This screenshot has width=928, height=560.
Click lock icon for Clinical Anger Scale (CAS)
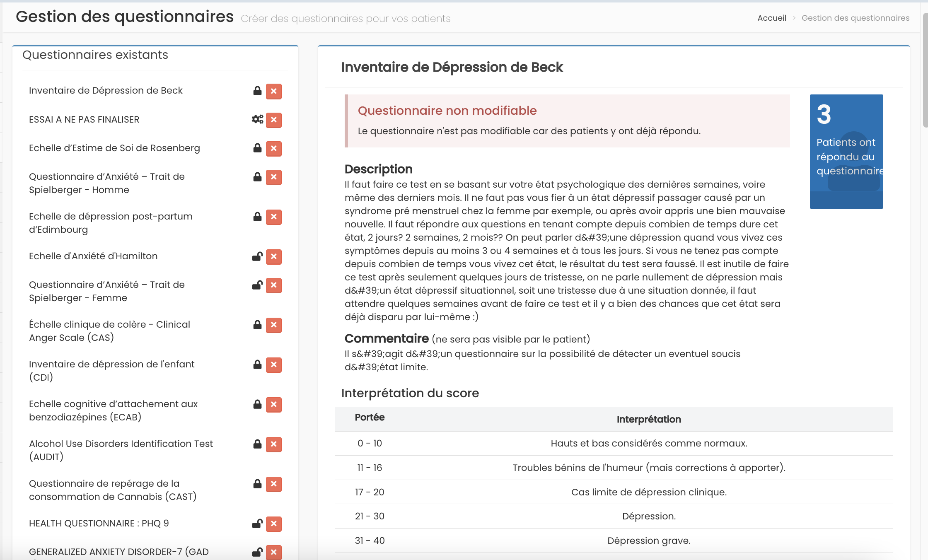257,325
